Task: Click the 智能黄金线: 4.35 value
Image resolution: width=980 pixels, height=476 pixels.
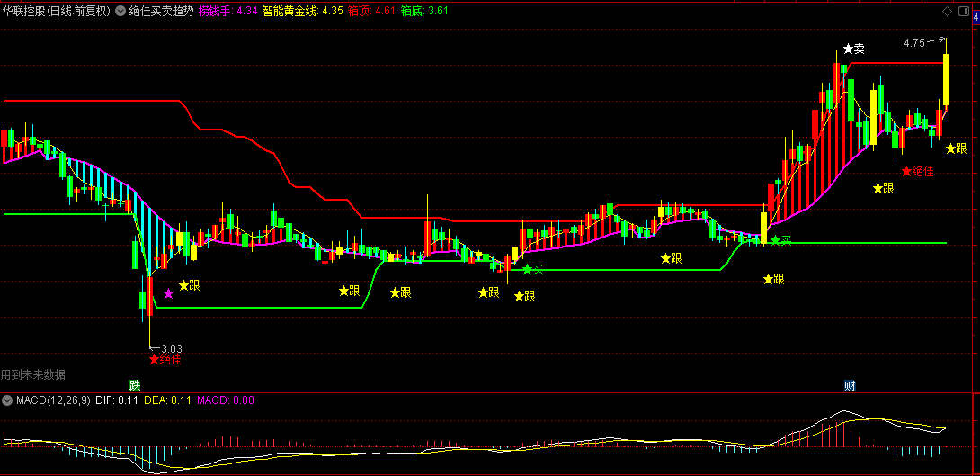Action: 302,12
